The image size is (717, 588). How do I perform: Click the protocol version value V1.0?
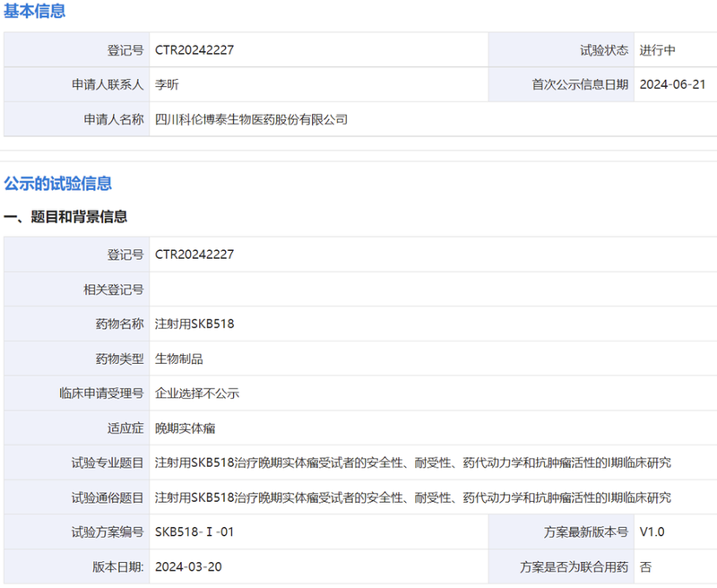pyautogui.click(x=652, y=532)
